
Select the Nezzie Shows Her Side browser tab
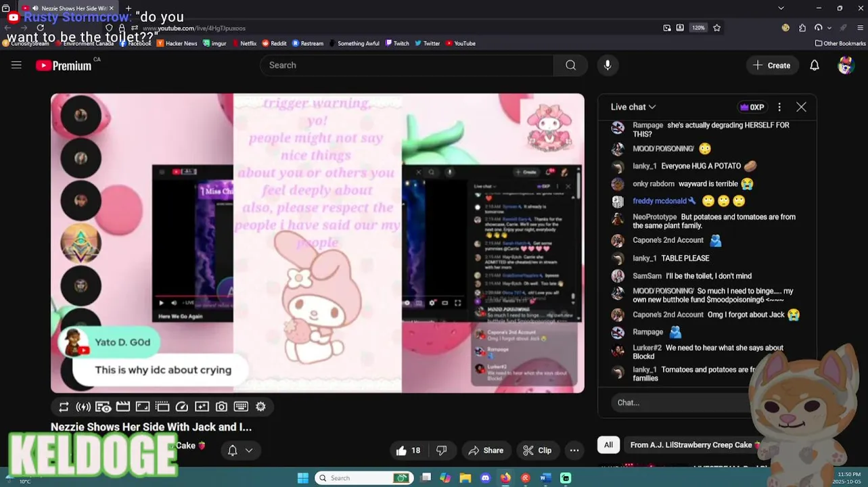pyautogui.click(x=69, y=8)
